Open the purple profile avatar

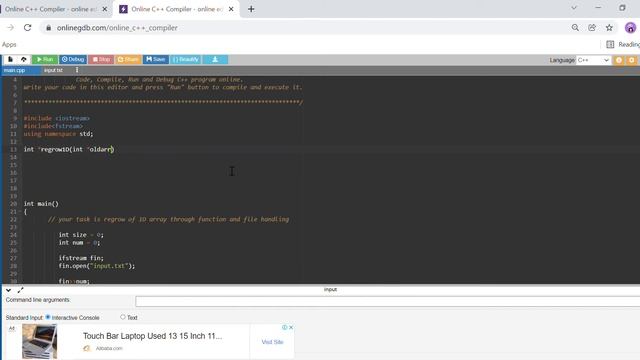point(630,28)
